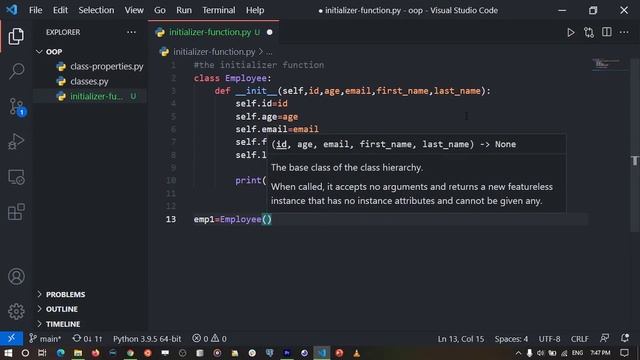Change end of line sequence CRLF
Viewport: 640px width, 360px height.
coord(579,339)
